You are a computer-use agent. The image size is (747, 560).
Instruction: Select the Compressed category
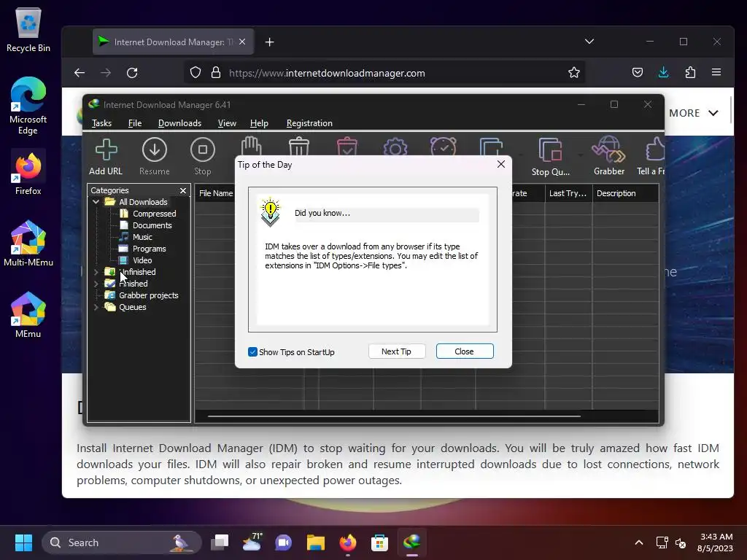pyautogui.click(x=154, y=214)
